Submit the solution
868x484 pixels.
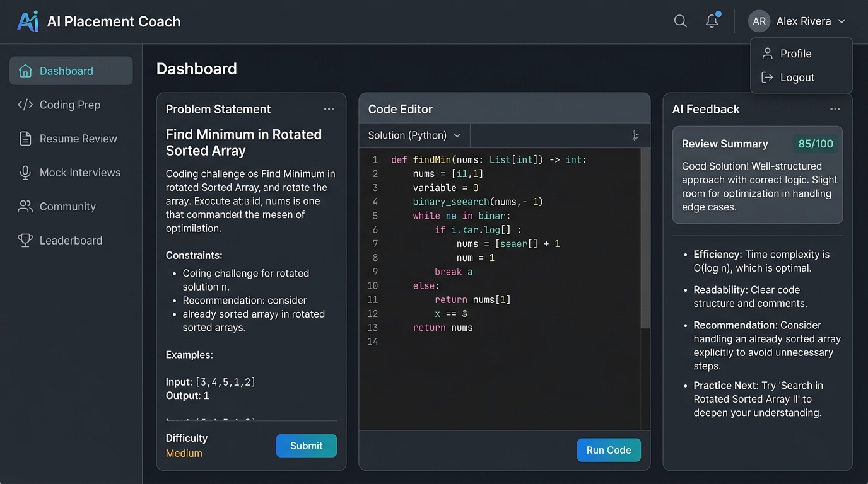[x=307, y=446]
